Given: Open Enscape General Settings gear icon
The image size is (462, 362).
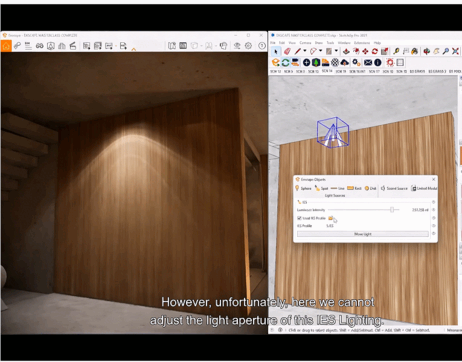Looking at the screenshot, I should point(248,46).
